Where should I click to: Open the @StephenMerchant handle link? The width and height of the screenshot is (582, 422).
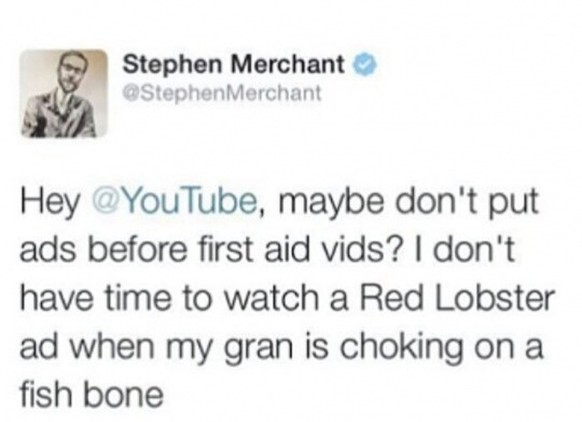point(222,93)
